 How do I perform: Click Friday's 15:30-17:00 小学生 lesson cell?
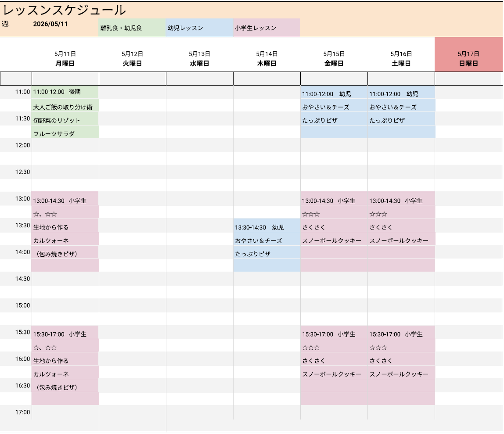point(334,334)
